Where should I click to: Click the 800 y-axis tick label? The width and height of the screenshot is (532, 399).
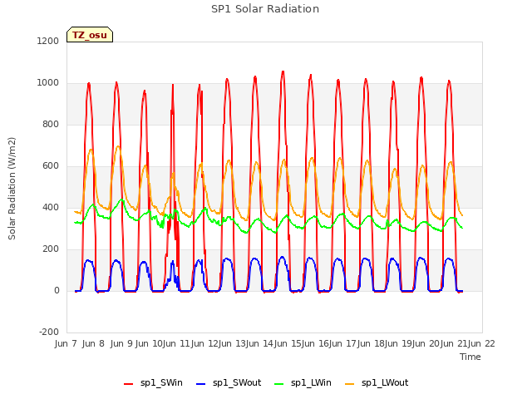pos(51,124)
